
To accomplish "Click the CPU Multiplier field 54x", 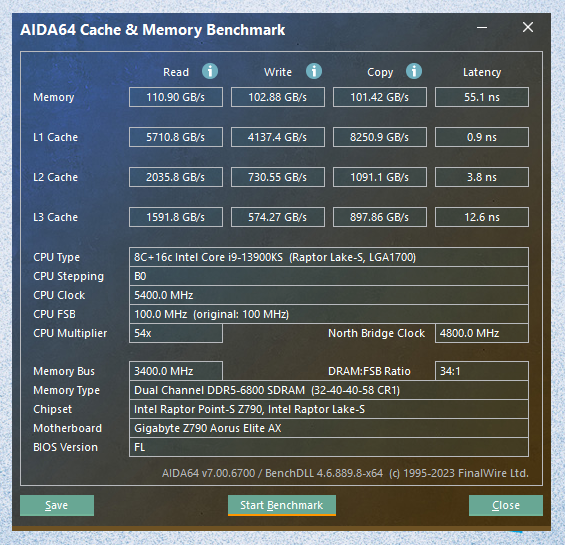I will click(x=176, y=333).
